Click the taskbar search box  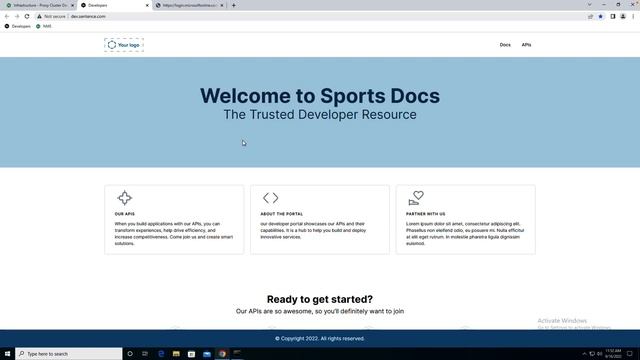point(69,354)
